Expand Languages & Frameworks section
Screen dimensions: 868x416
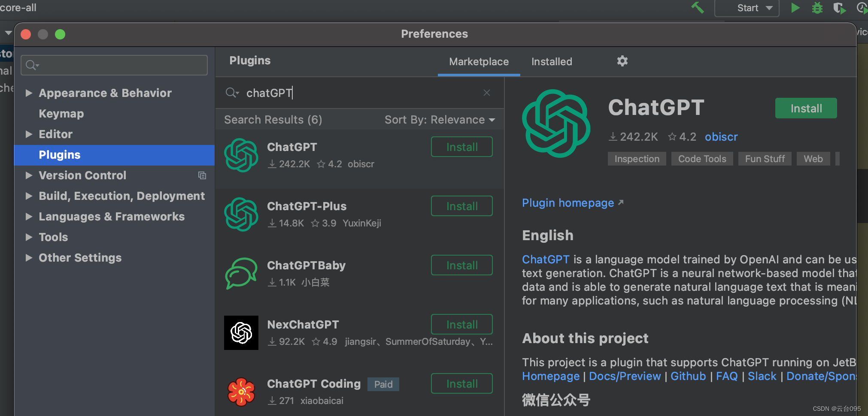pos(29,217)
